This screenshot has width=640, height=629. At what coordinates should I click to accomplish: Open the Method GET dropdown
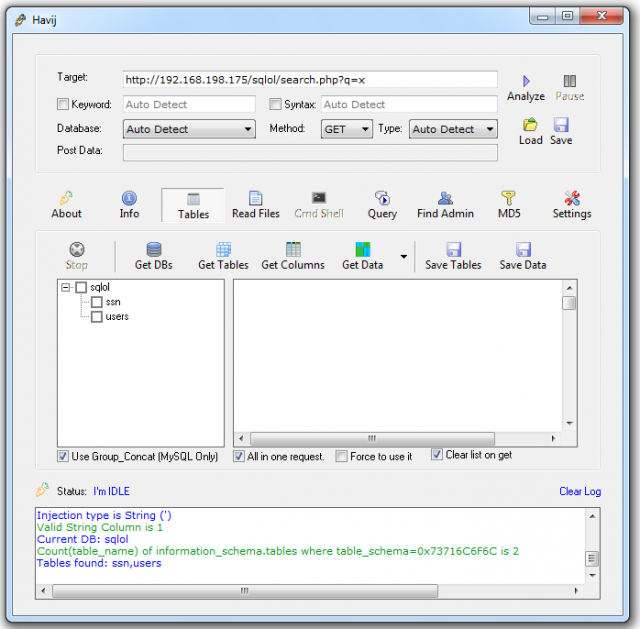347,129
